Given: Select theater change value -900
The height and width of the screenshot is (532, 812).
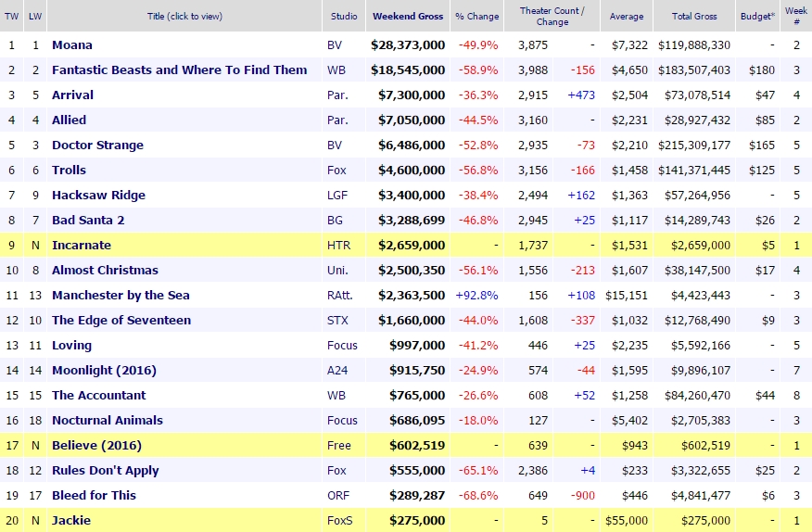Looking at the screenshot, I should 583,495.
